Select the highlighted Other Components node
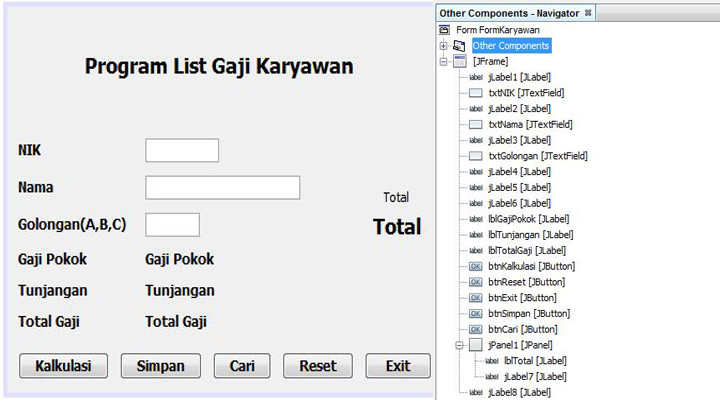The height and width of the screenshot is (400, 720). coord(511,45)
